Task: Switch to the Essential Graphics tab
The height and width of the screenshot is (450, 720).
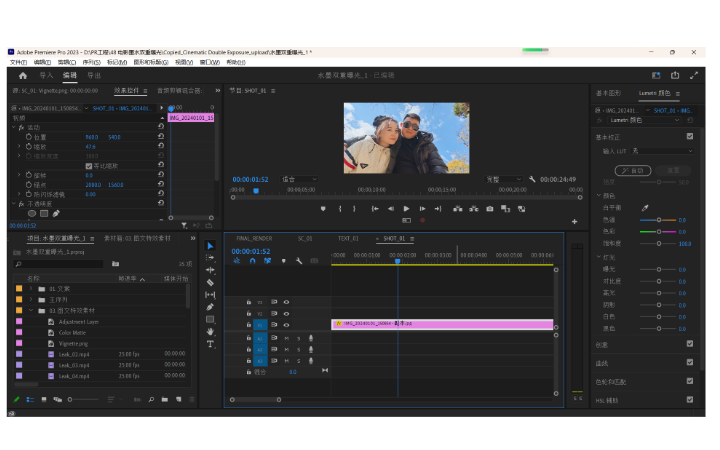Action: pos(608,93)
